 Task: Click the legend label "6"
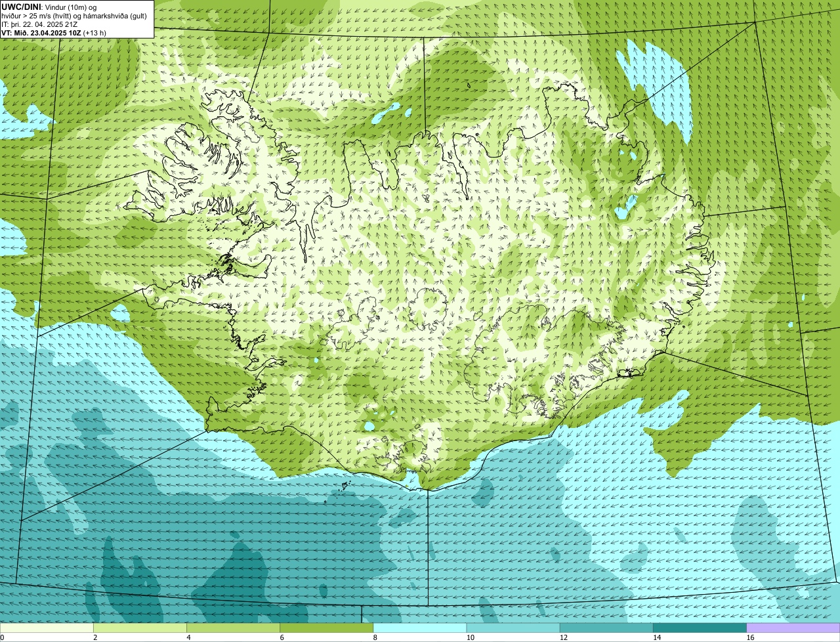coord(282,637)
